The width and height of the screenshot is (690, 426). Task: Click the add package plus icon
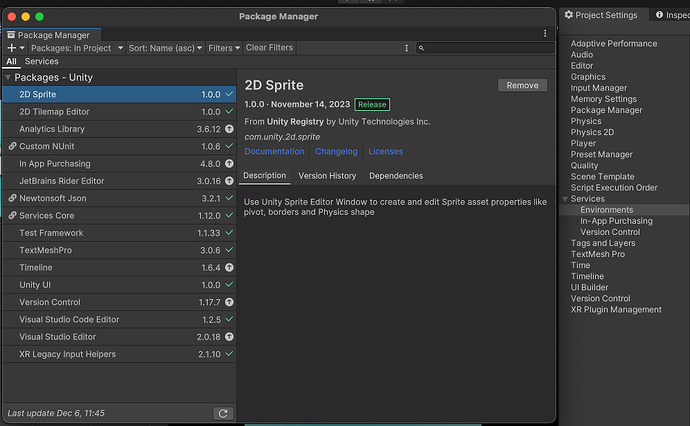click(x=11, y=48)
